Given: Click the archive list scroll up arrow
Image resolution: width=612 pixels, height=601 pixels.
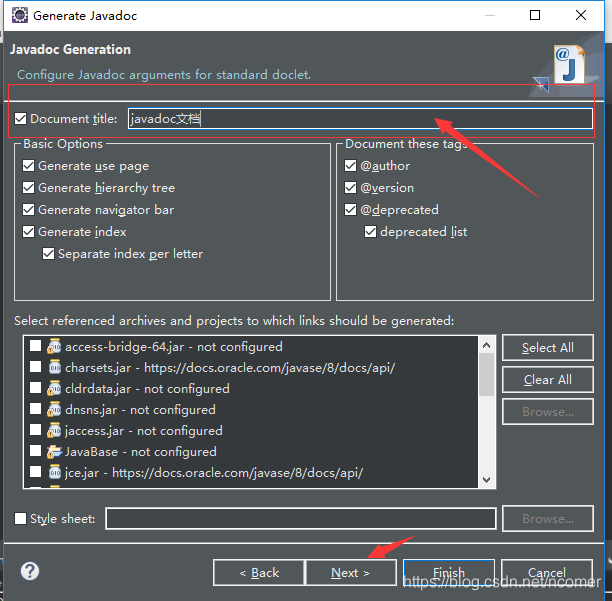Looking at the screenshot, I should tap(486, 345).
